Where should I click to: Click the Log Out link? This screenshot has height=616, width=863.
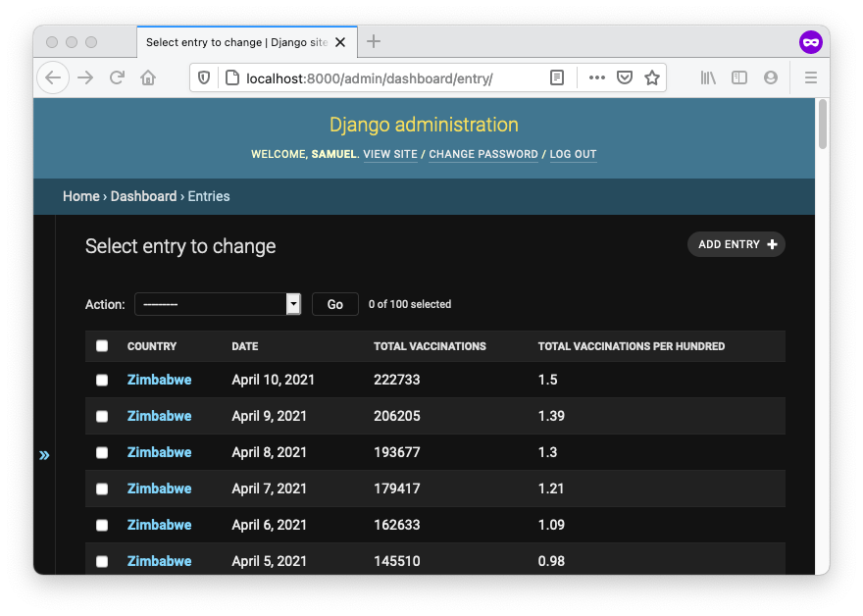pyautogui.click(x=573, y=155)
